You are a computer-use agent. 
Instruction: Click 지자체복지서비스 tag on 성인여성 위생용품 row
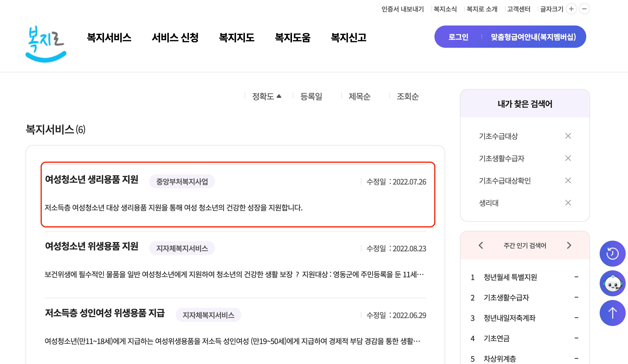[x=208, y=315]
